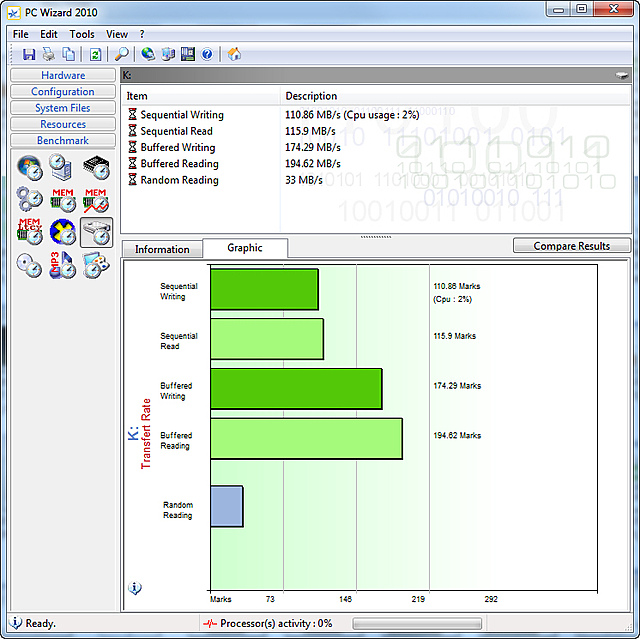Run the black chip processor benchmark

pyautogui.click(x=96, y=167)
